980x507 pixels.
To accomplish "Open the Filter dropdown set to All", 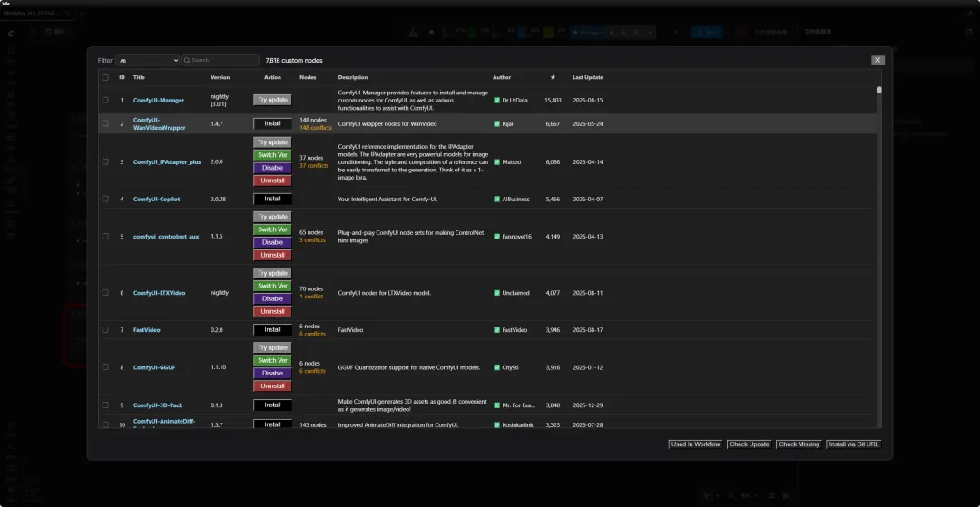I will pyautogui.click(x=148, y=61).
